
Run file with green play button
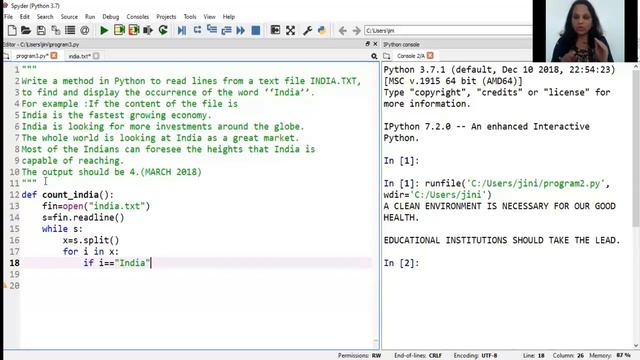coord(104,30)
